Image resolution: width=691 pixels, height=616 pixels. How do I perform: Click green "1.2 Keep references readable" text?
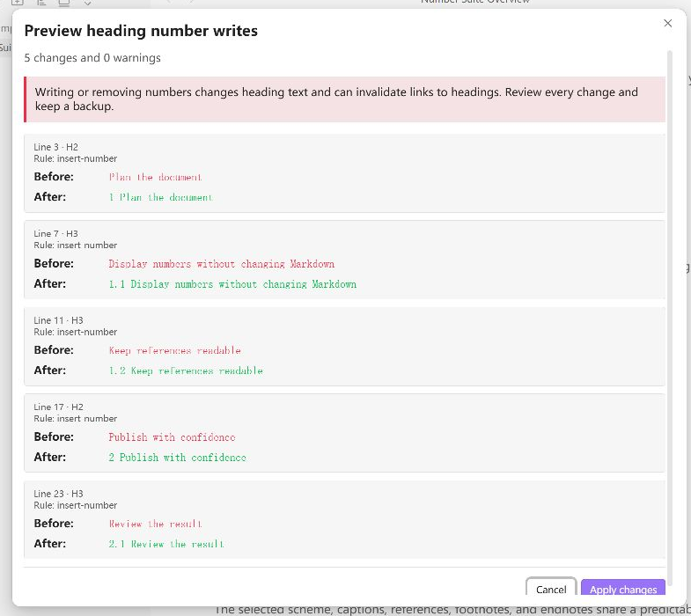[186, 371]
